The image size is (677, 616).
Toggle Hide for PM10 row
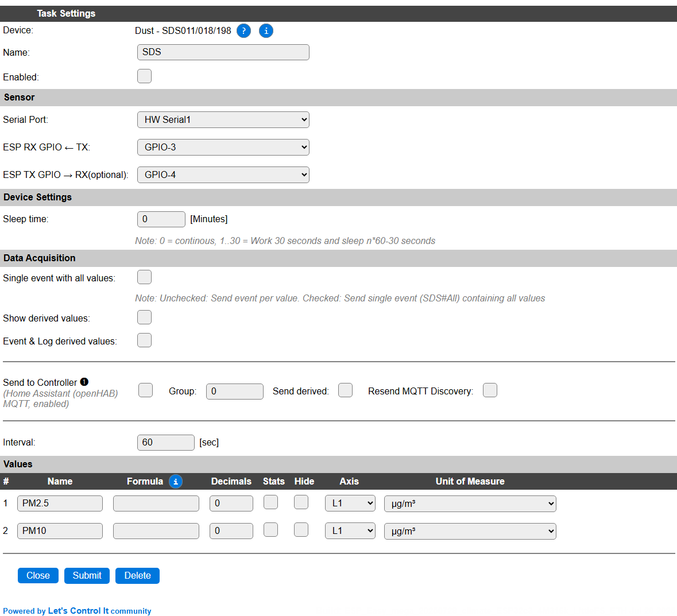pos(301,530)
